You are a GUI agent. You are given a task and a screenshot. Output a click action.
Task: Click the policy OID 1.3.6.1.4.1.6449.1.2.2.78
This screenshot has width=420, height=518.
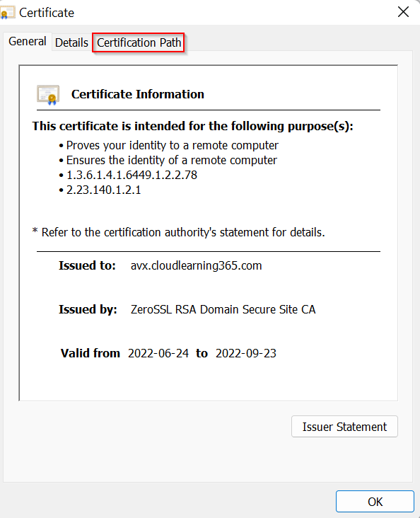[132, 175]
